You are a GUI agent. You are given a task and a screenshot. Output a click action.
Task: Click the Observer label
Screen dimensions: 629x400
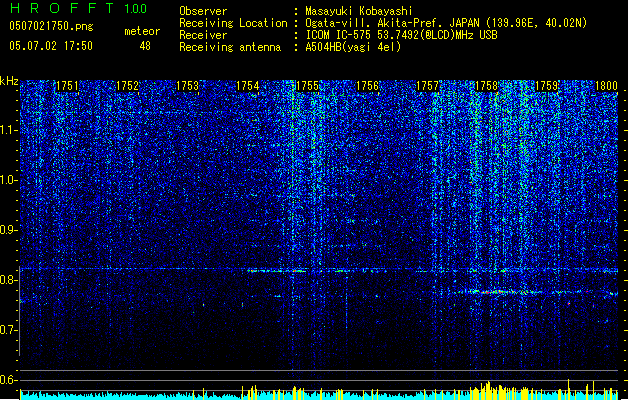(203, 11)
